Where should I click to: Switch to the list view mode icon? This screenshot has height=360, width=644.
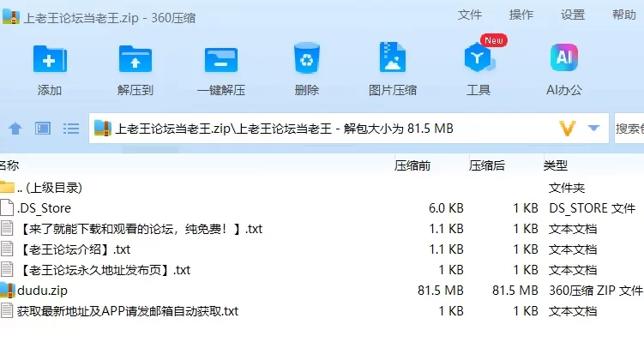pyautogui.click(x=71, y=129)
